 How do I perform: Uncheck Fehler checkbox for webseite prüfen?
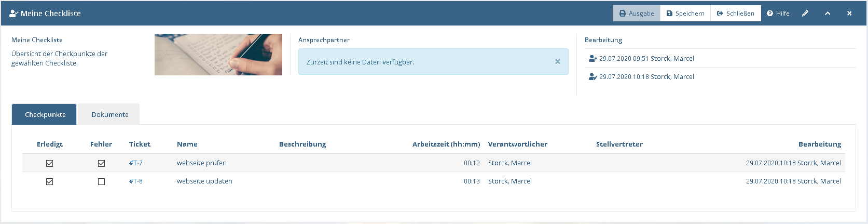(x=101, y=163)
